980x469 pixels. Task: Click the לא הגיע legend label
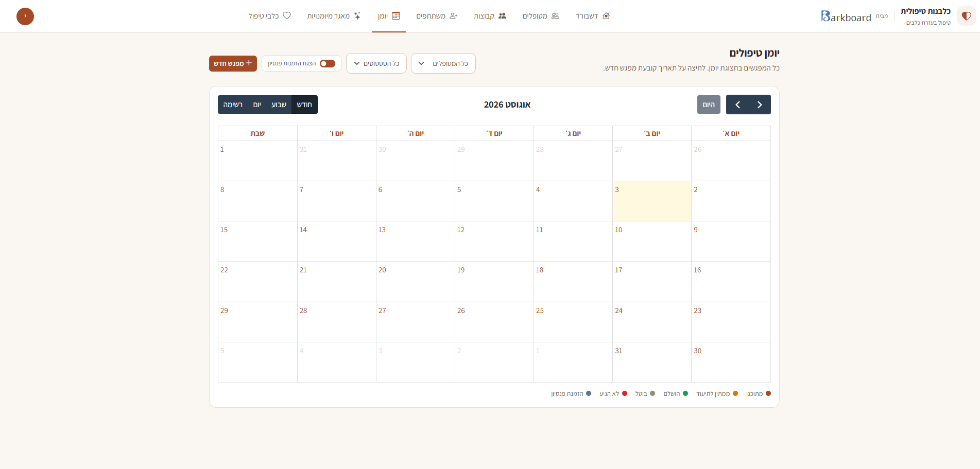tap(609, 394)
